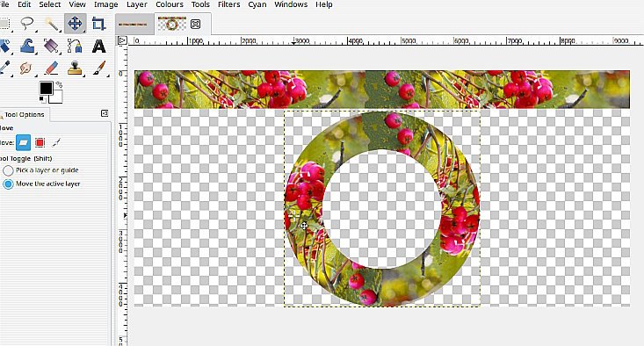Set Move mode to selection
644x346 pixels.
[40, 142]
